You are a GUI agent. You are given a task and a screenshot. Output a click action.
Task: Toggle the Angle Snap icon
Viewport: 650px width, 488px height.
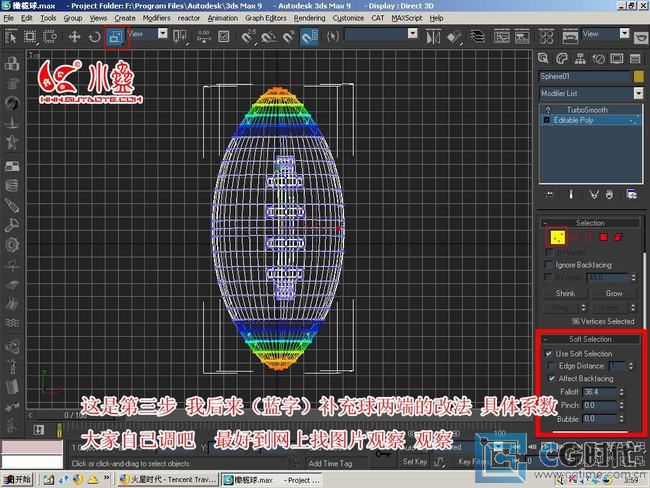pyautogui.click(x=269, y=37)
